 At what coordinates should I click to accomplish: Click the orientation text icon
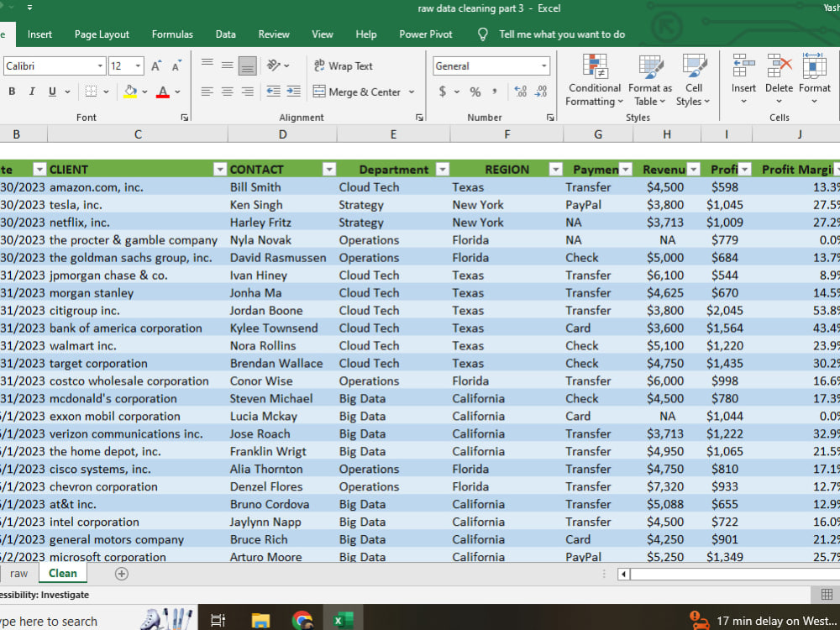coord(274,66)
